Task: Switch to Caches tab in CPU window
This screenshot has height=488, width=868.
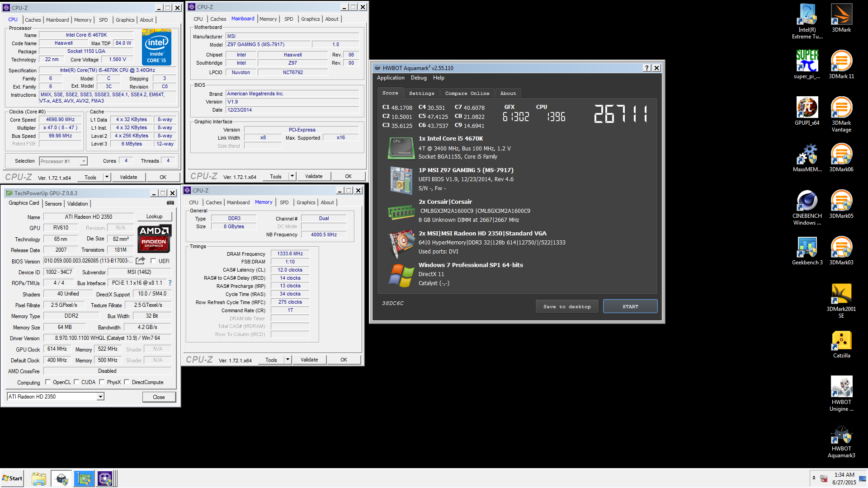Action: [33, 20]
